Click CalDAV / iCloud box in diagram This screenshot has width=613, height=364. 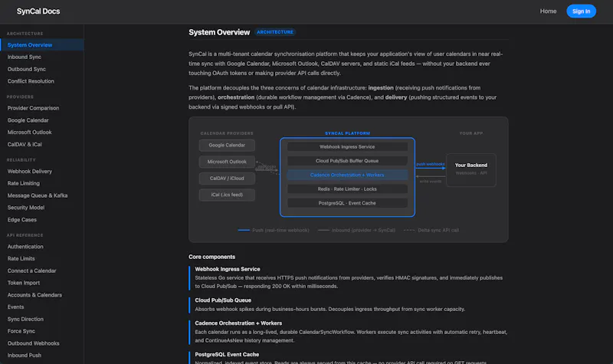(227, 179)
